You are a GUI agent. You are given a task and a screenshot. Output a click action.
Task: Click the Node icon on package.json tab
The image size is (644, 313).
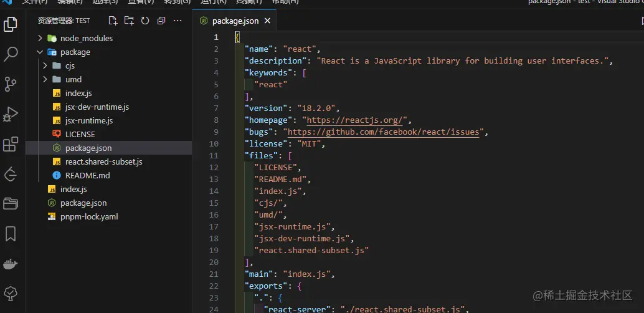tap(203, 21)
